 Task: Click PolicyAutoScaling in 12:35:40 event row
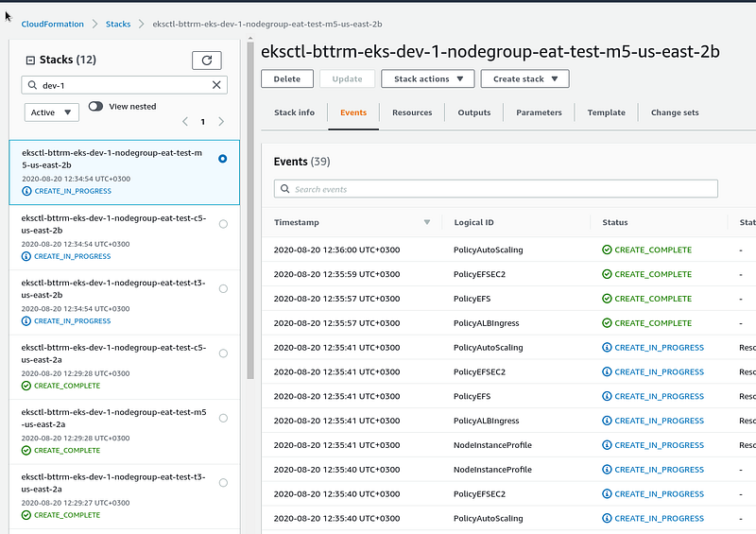pyautogui.click(x=488, y=518)
